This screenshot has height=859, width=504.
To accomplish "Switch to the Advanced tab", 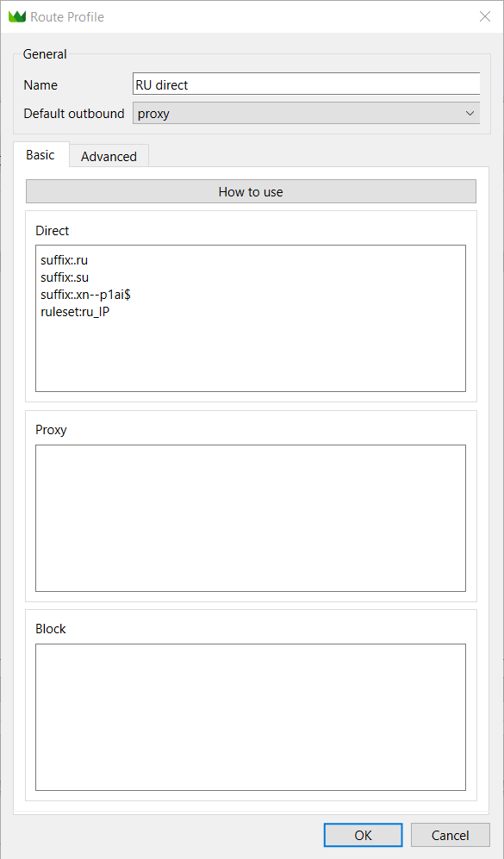I will coord(109,156).
